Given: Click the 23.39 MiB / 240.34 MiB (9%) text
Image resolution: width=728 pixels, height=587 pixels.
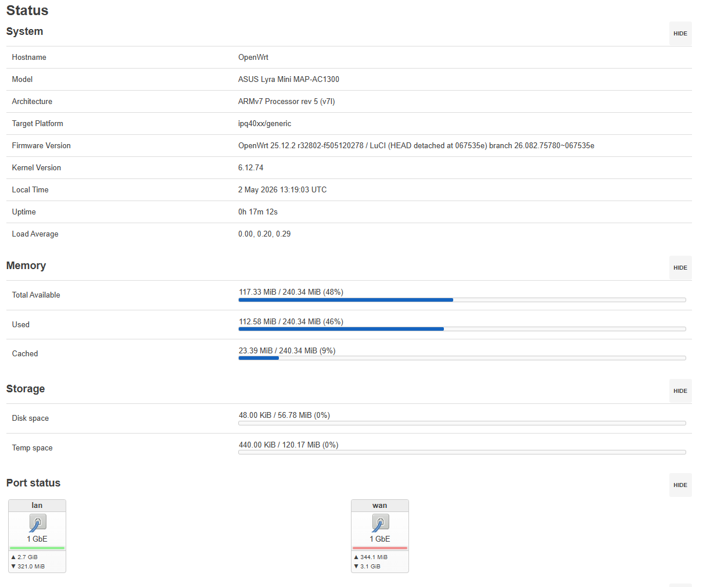Looking at the screenshot, I should (287, 351).
